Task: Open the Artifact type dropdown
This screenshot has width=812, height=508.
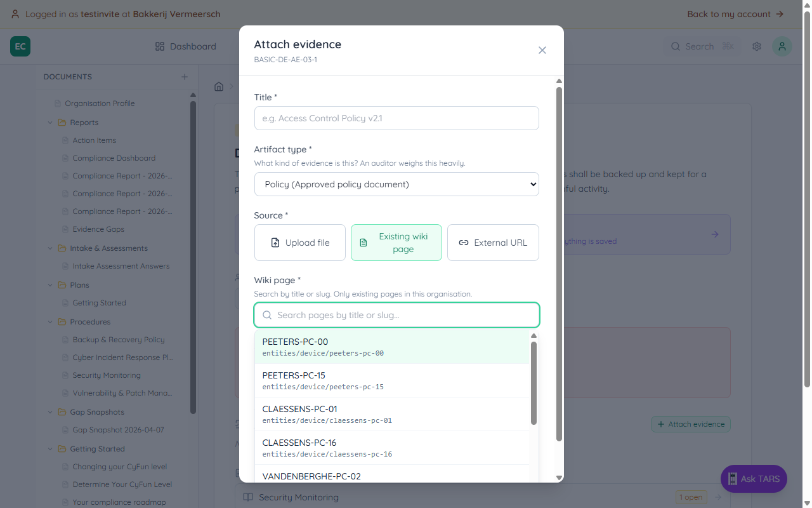Action: [396, 184]
